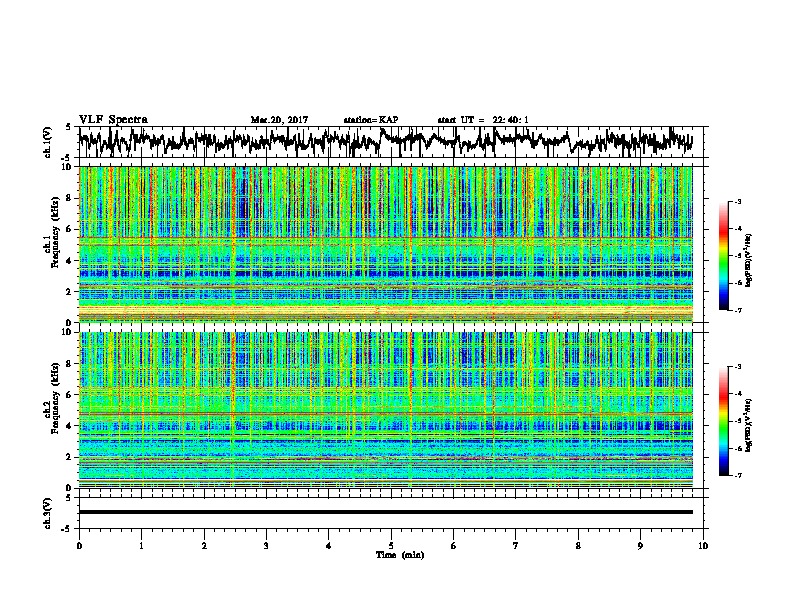Select the 'ch.3(V)' axis label
This screenshot has height=612, width=792.
tap(47, 513)
